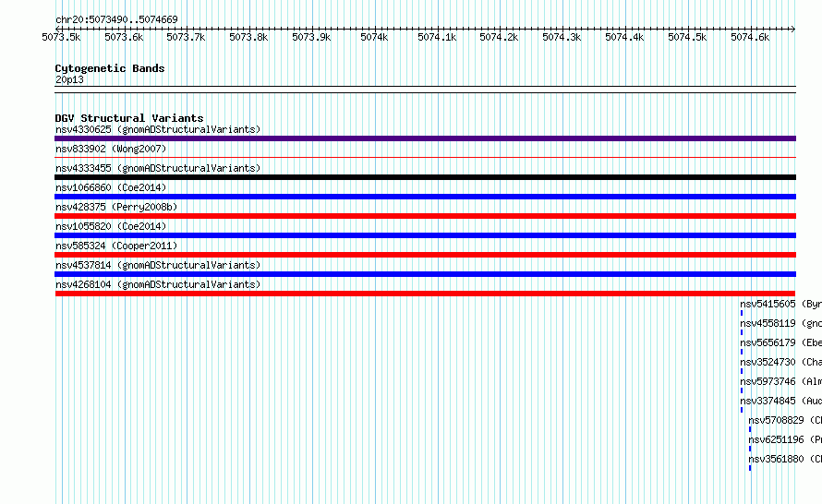
Task: Click the blue nsv1055820 variant bar
Action: [x=425, y=235]
